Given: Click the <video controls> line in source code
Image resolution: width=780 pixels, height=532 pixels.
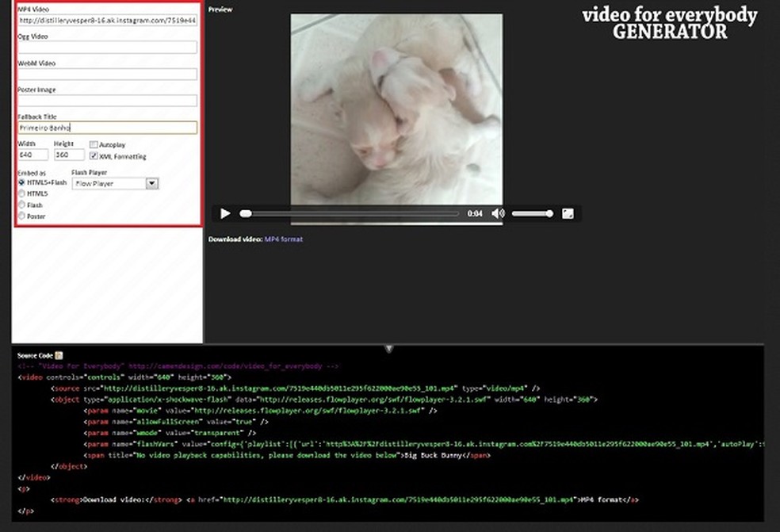Looking at the screenshot, I should tap(124, 377).
